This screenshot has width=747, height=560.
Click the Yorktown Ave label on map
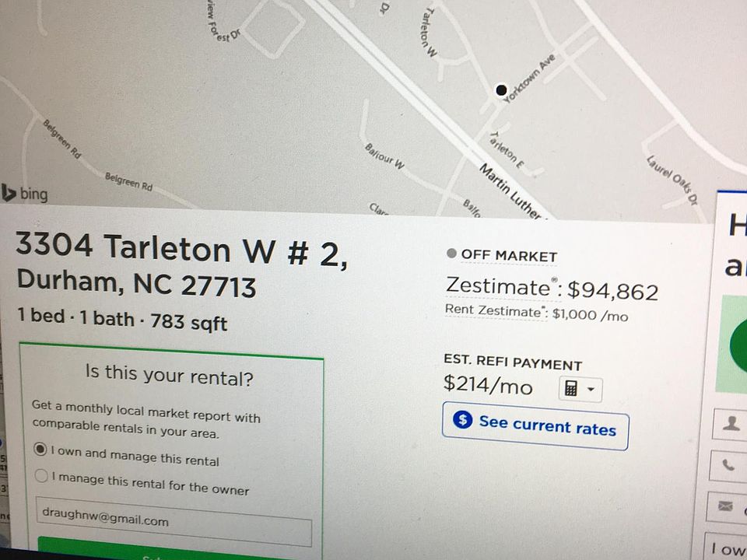[529, 78]
